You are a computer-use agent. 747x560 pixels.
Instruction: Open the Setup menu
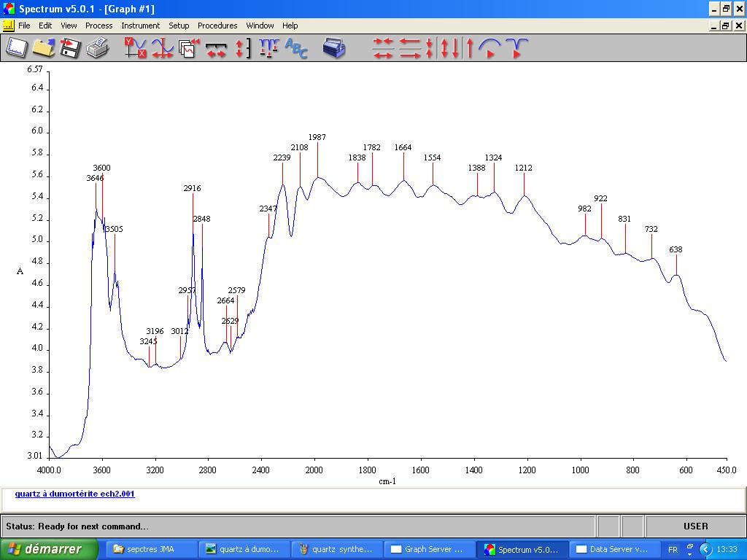click(x=179, y=26)
